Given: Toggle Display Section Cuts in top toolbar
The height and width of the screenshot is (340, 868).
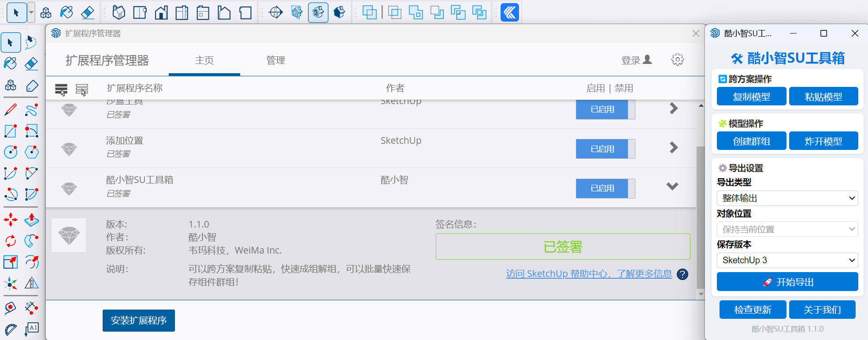Looking at the screenshot, I should [x=318, y=12].
